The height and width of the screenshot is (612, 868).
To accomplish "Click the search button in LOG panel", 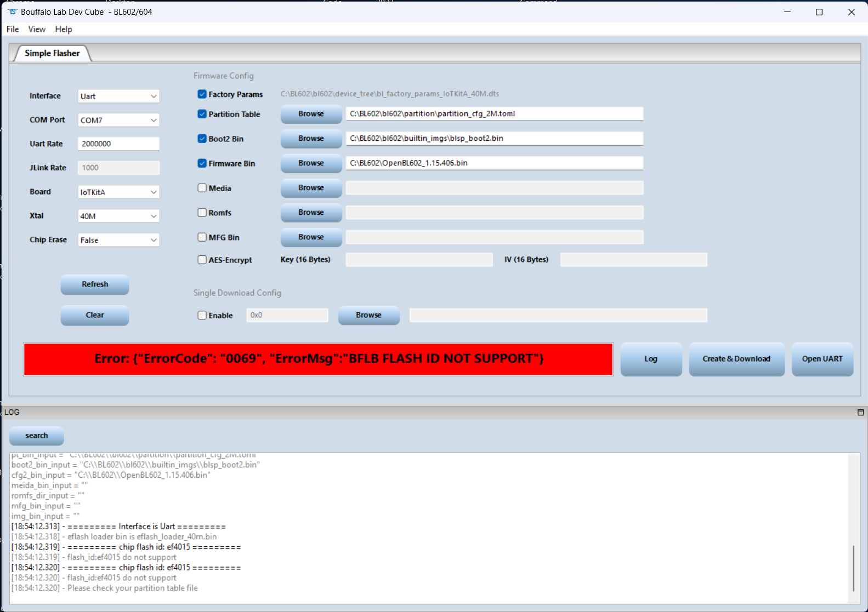I will (x=37, y=436).
